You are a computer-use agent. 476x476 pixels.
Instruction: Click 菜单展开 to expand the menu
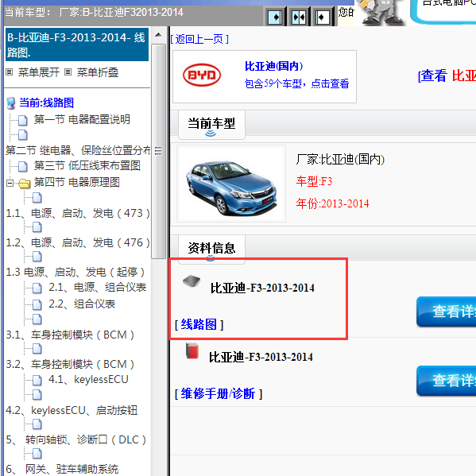[39, 72]
